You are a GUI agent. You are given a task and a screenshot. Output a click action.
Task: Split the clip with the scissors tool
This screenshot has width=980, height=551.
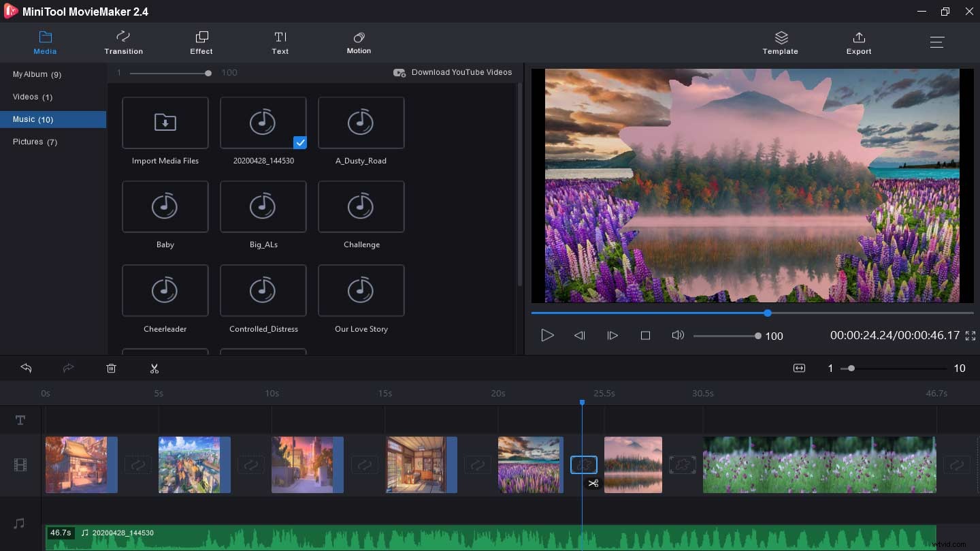[154, 368]
